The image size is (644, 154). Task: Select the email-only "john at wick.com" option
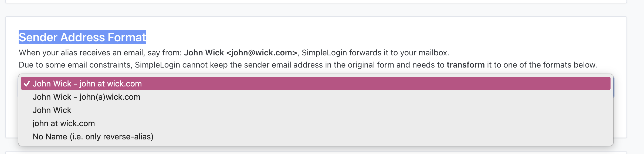click(64, 123)
